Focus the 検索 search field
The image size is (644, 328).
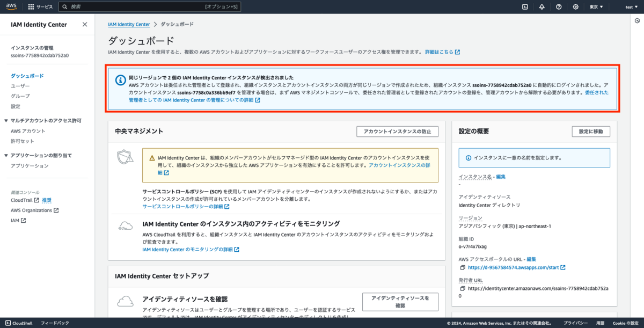tap(149, 7)
